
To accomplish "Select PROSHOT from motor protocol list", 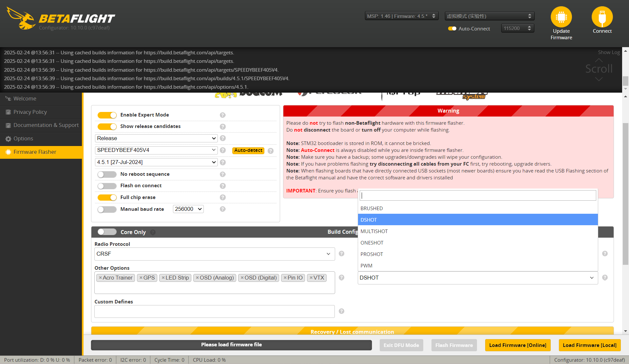I will [478, 254].
